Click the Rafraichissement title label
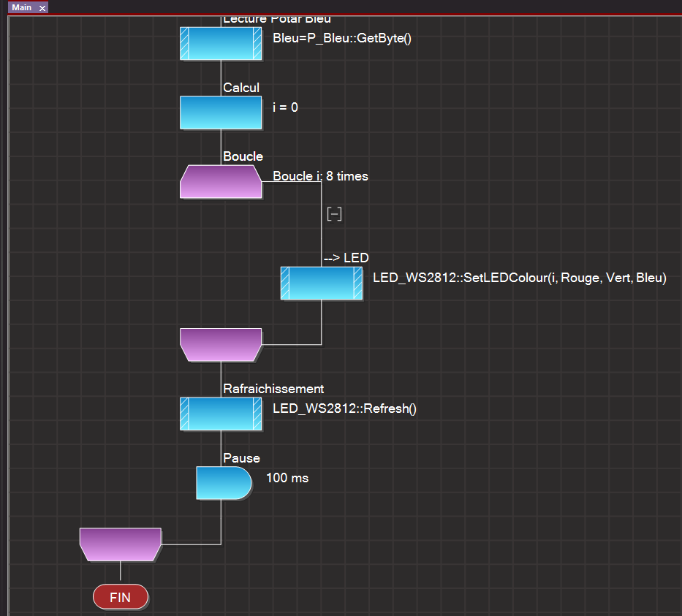The width and height of the screenshot is (682, 616). coord(273,389)
